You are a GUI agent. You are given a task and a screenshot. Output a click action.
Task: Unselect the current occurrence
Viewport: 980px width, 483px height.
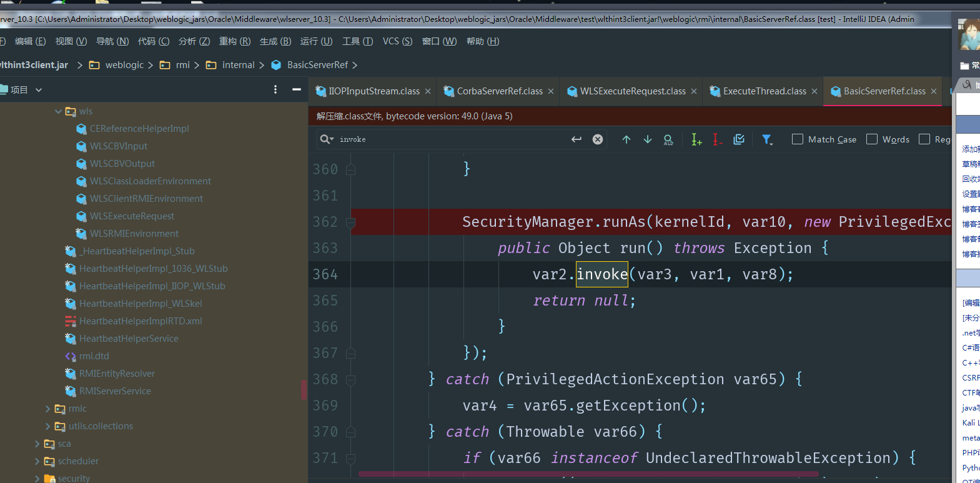tap(718, 139)
